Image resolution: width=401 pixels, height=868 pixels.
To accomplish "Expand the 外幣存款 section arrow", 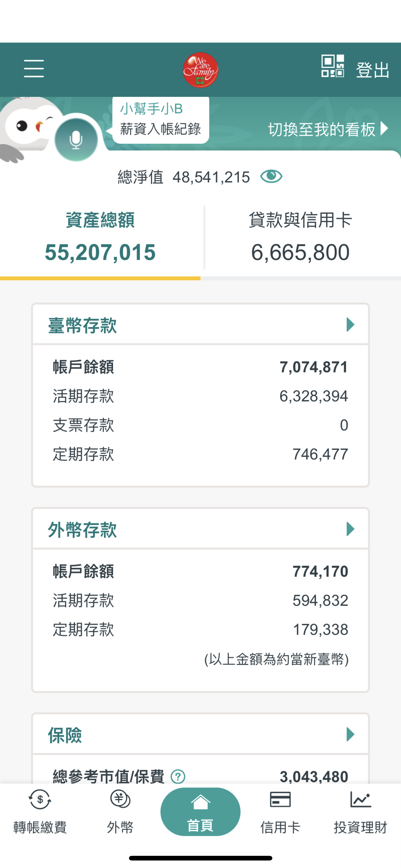I will pos(350,529).
